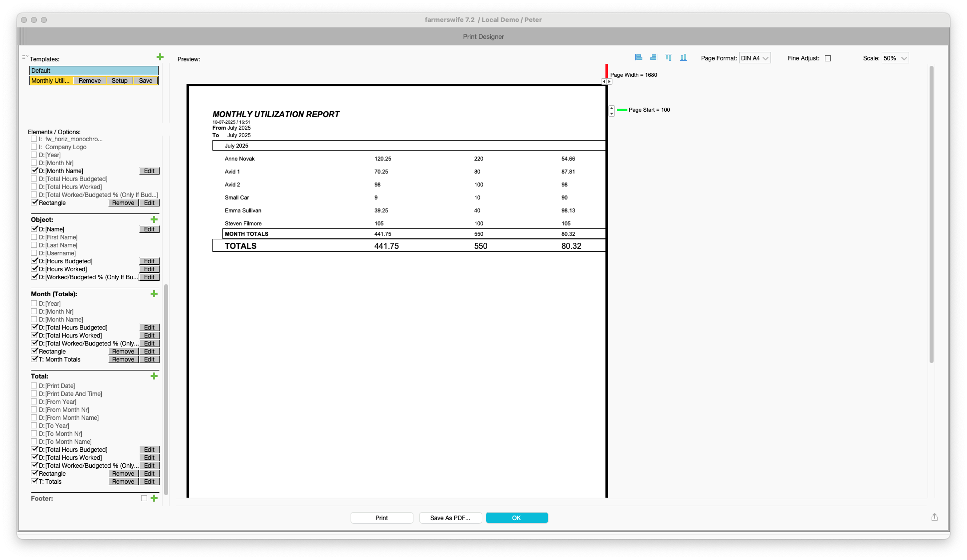Enable the Fine Adjust checkbox
The width and height of the screenshot is (967, 560).
tap(828, 58)
